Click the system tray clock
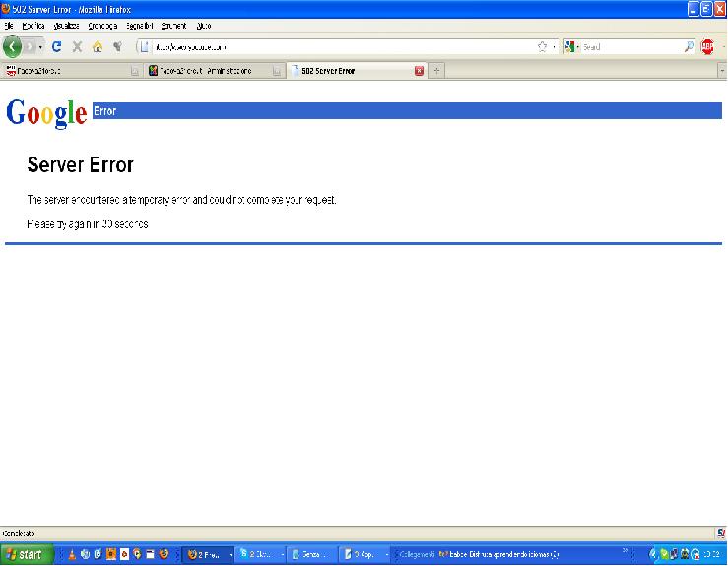 [711, 554]
